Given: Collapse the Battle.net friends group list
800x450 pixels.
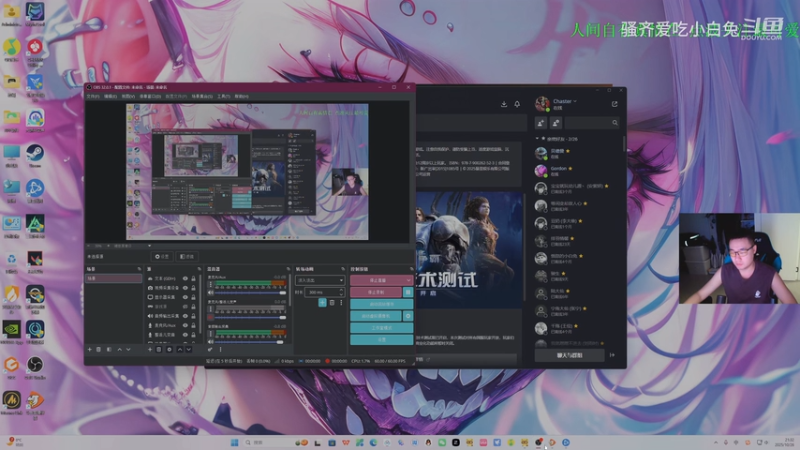Looking at the screenshot, I should point(537,139).
